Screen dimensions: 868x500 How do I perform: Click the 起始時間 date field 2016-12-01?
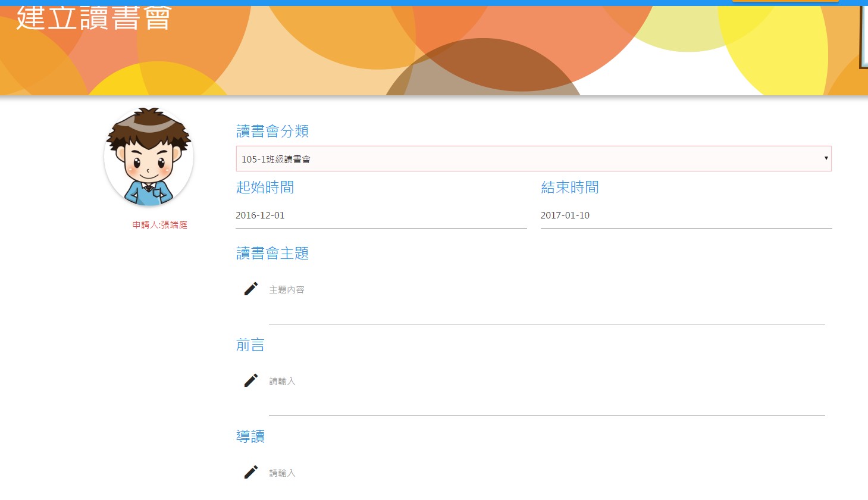pyautogui.click(x=381, y=215)
